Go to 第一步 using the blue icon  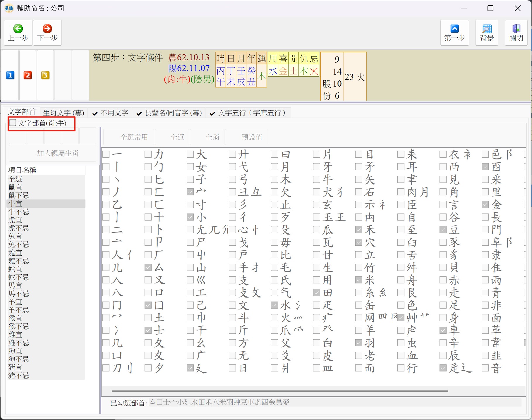pos(454,29)
